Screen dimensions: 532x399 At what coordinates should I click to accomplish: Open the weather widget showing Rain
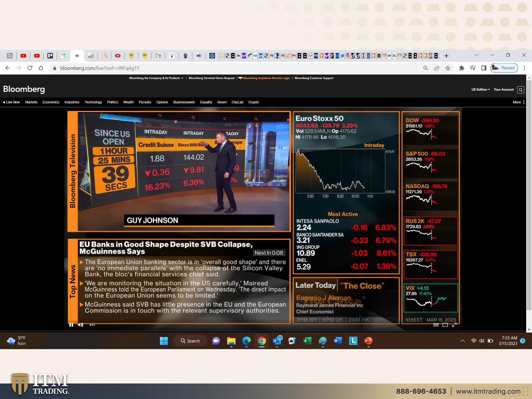[17, 341]
